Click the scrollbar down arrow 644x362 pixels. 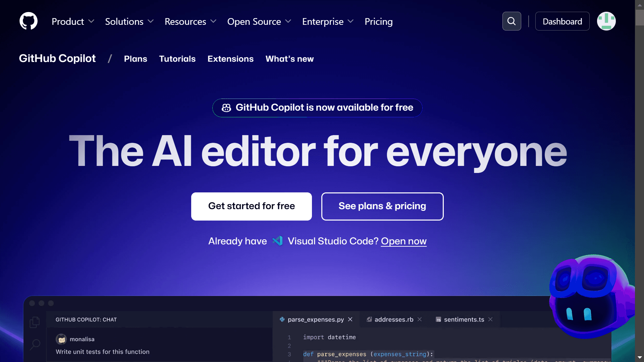639,358
